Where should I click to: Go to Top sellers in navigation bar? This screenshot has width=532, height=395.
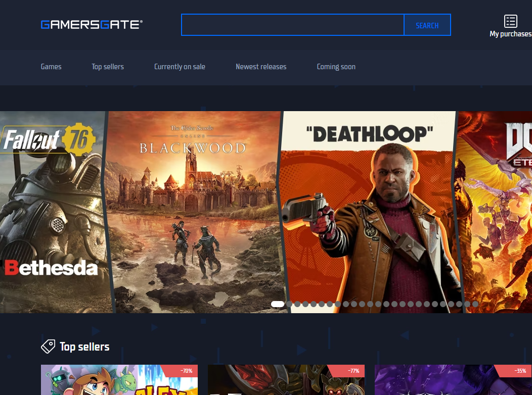pyautogui.click(x=108, y=67)
